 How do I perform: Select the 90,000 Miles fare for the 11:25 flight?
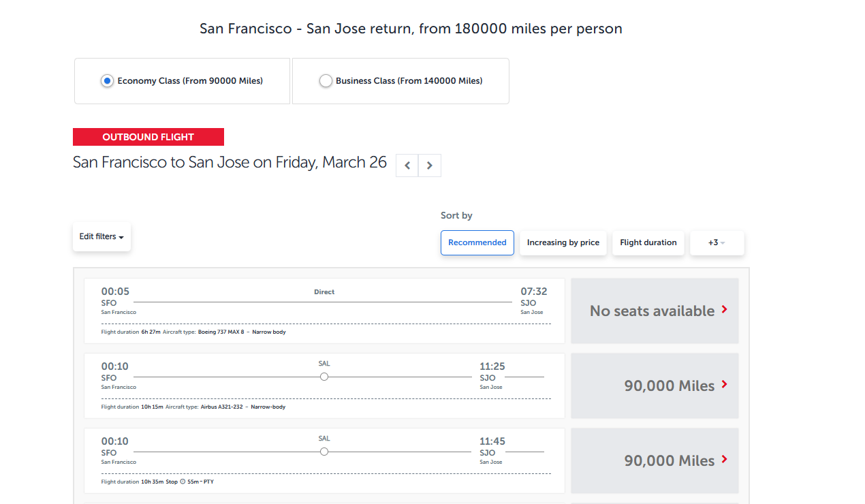click(x=654, y=385)
